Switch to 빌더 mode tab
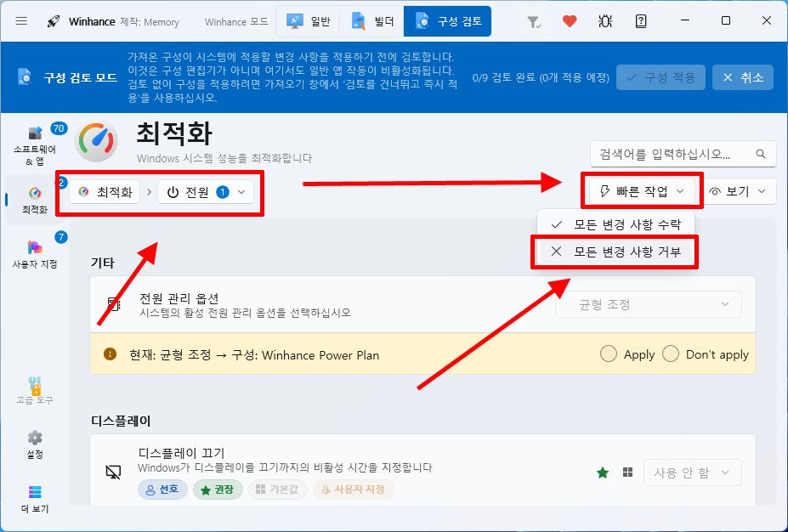 (x=372, y=21)
